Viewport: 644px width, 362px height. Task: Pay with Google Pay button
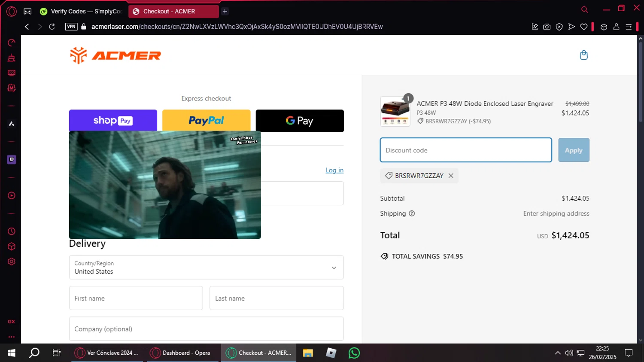300,121
